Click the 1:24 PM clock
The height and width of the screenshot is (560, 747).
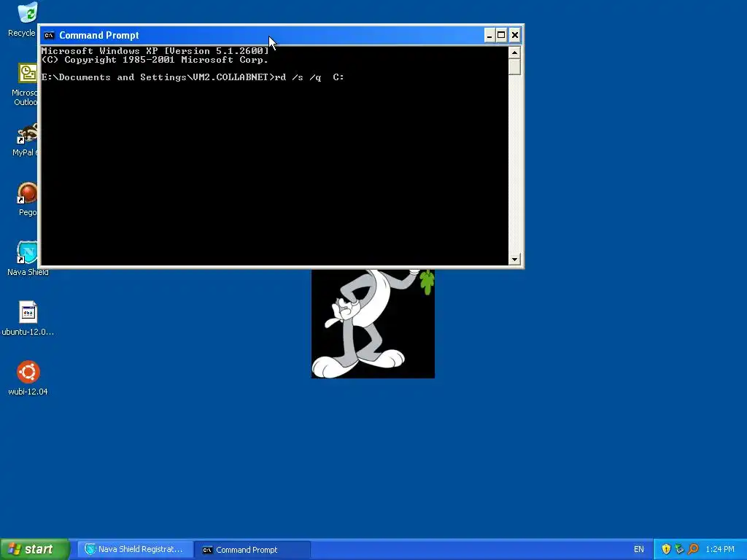tap(720, 549)
